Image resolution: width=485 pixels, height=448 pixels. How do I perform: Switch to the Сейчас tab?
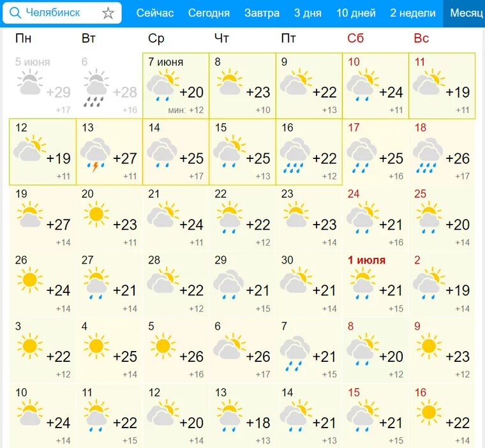pyautogui.click(x=155, y=13)
